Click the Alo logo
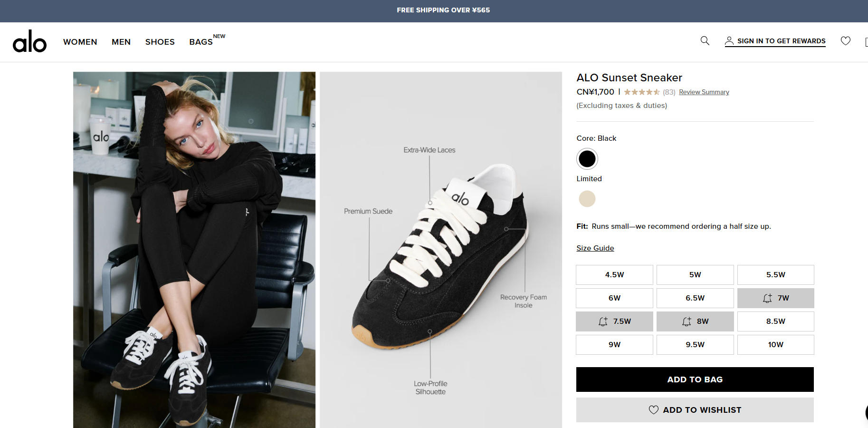The image size is (868, 428). [x=29, y=42]
